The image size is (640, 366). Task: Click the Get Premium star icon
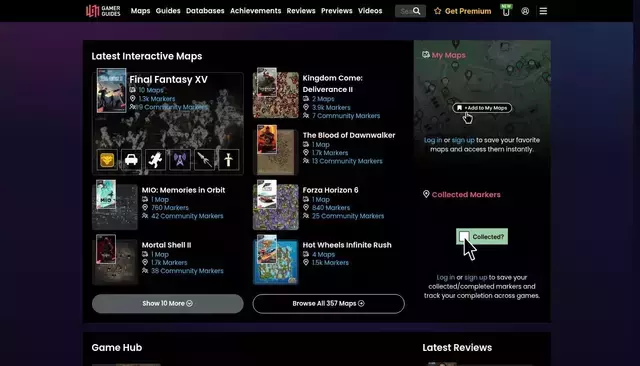438,11
